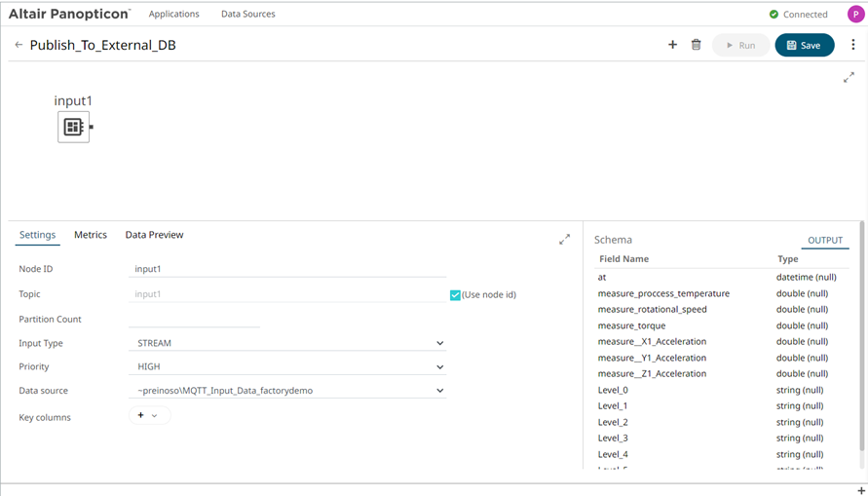The height and width of the screenshot is (496, 868).
Task: Click the trash delete icon
Action: click(696, 45)
